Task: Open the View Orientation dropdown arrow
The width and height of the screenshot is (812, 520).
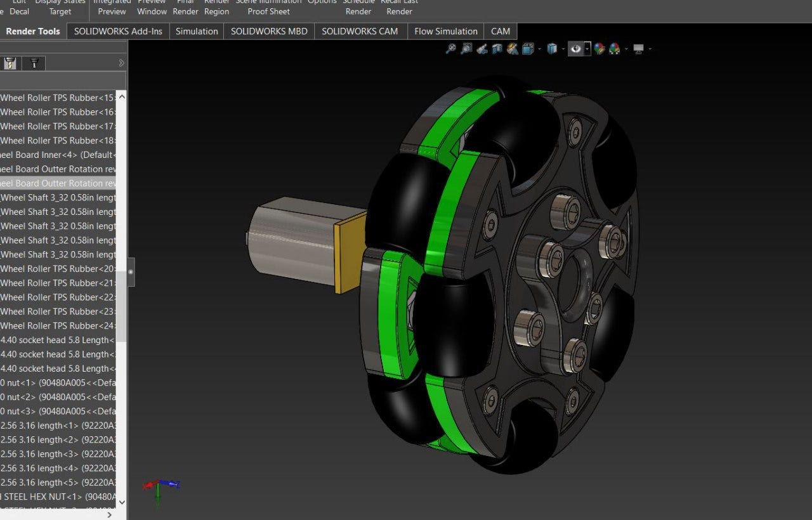Action: coord(539,49)
